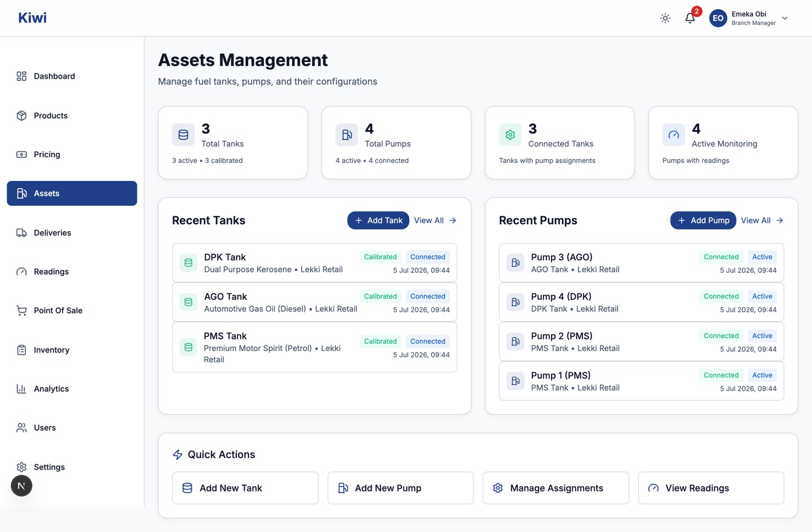The height and width of the screenshot is (532, 812).
Task: Click the Total Pumps fuel icon
Action: (x=347, y=135)
